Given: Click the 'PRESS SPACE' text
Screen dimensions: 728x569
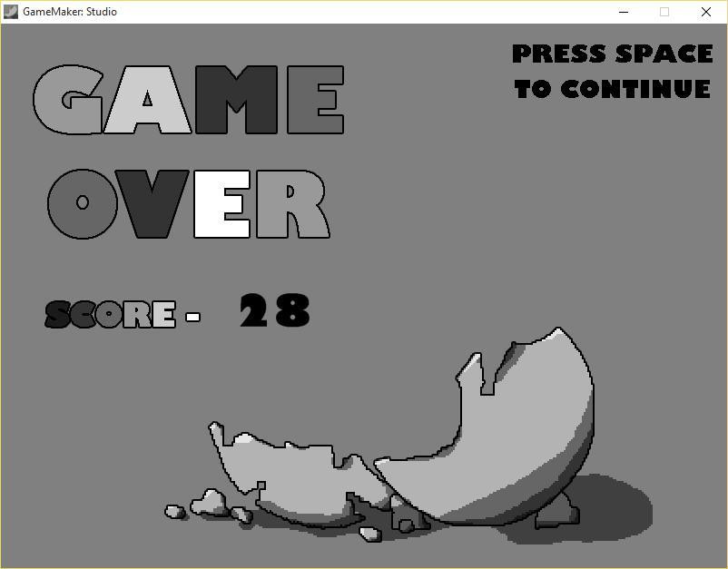Looking at the screenshot, I should pyautogui.click(x=613, y=54).
